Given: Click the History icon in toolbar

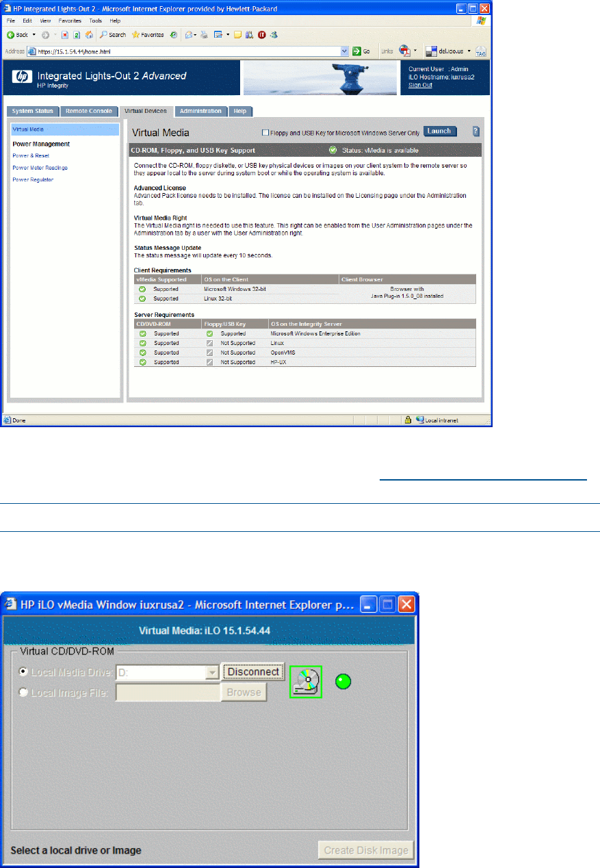Looking at the screenshot, I should click(x=174, y=34).
